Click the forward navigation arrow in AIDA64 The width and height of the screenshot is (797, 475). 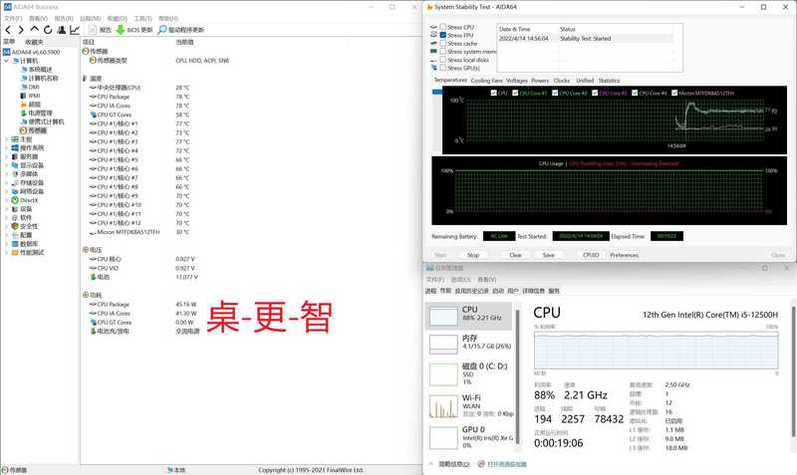(21, 30)
